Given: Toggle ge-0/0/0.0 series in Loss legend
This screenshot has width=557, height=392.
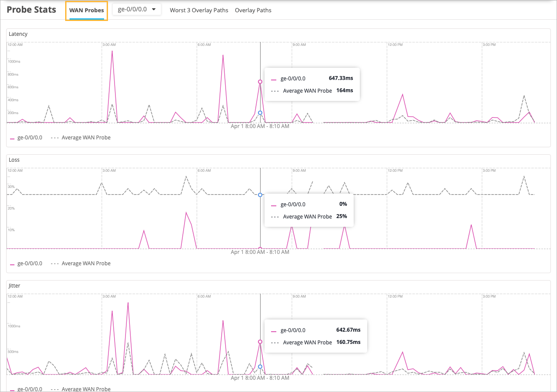Looking at the screenshot, I should pos(26,264).
